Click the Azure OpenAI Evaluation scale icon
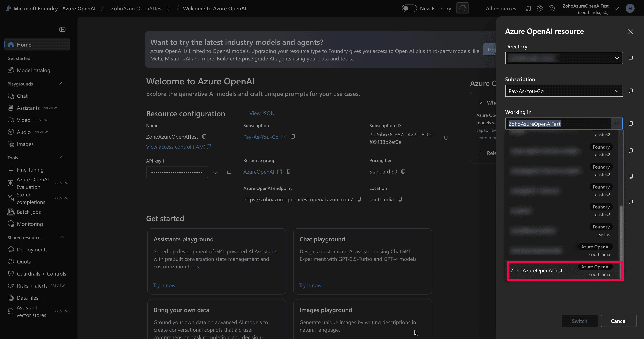The height and width of the screenshot is (339, 644). [x=11, y=183]
